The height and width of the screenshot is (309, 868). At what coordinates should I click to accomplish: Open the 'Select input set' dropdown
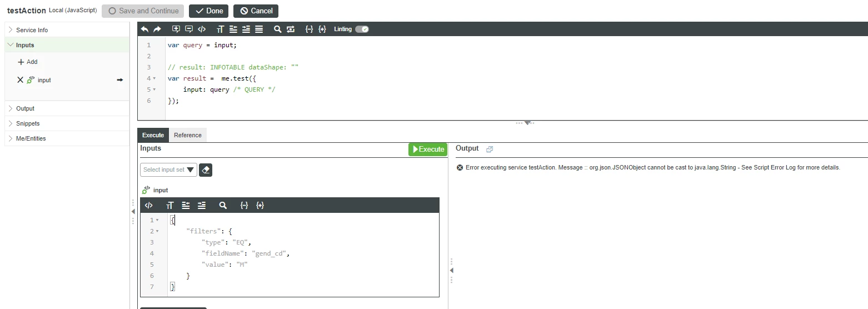[x=168, y=170]
